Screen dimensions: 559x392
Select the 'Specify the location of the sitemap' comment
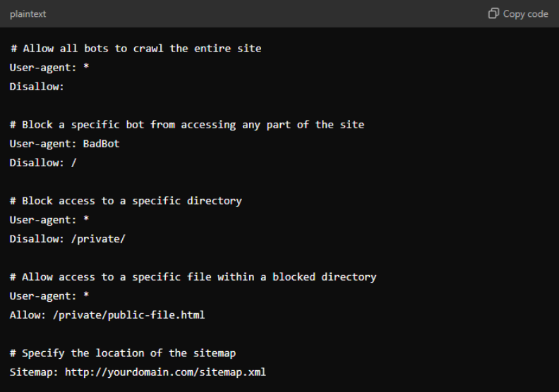pos(123,353)
